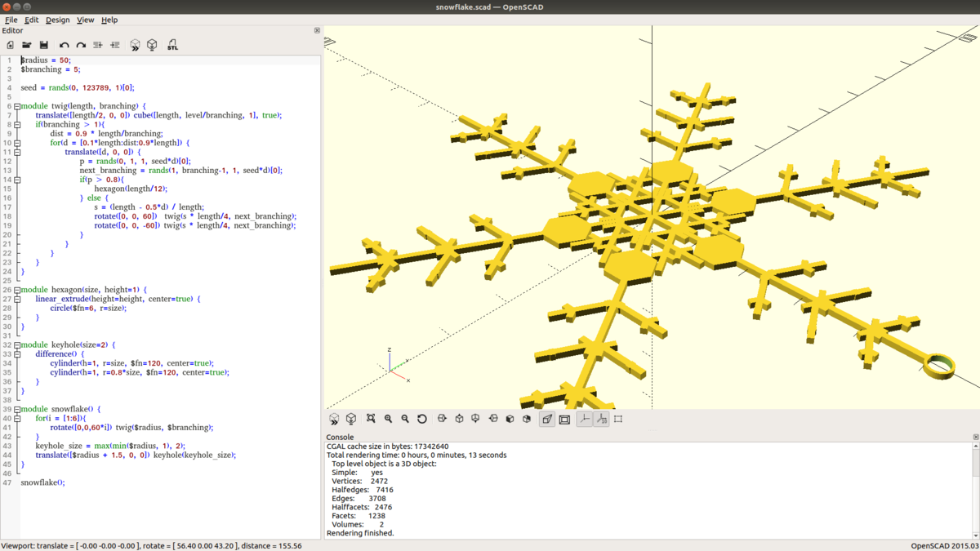The image size is (980, 551).
Task: Click the "snowflake();" call on line 47
Action: (42, 482)
